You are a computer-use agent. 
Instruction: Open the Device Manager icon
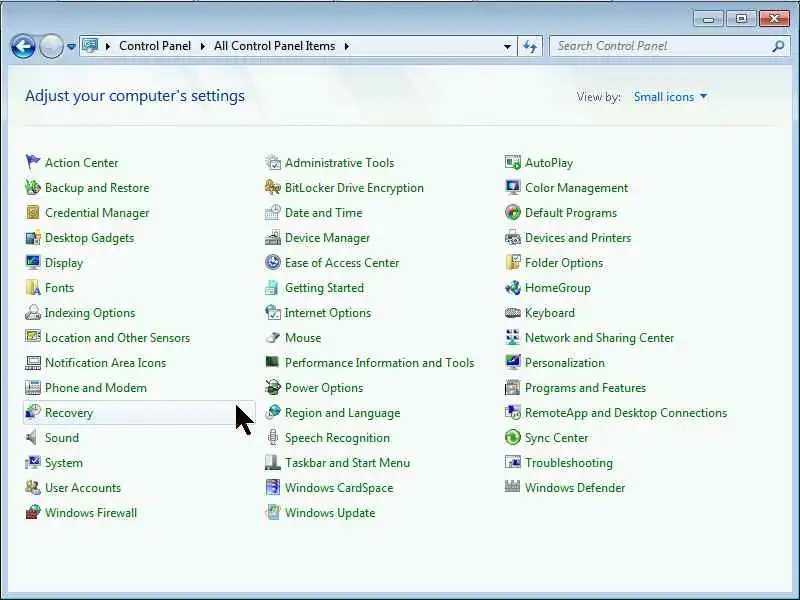[x=273, y=237]
